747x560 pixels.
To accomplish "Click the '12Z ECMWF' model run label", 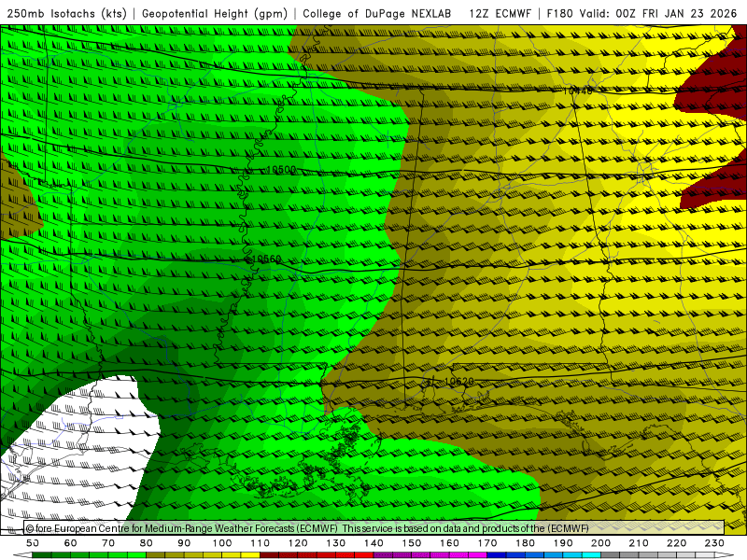I will click(500, 13).
